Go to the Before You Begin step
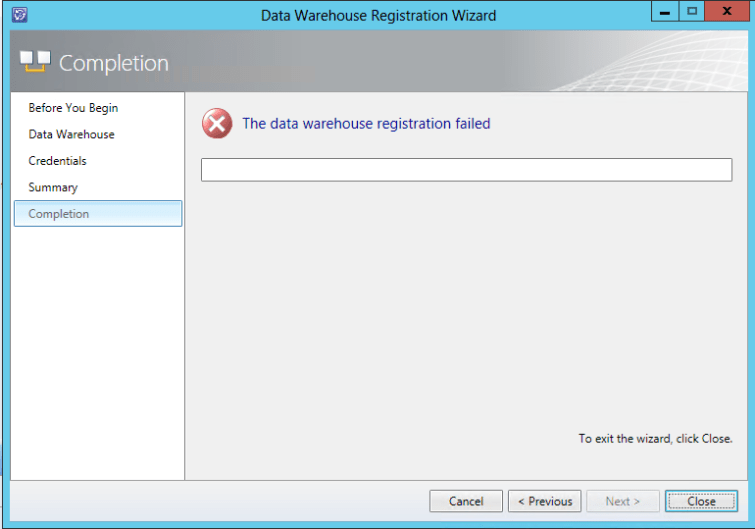755x529 pixels. [73, 108]
